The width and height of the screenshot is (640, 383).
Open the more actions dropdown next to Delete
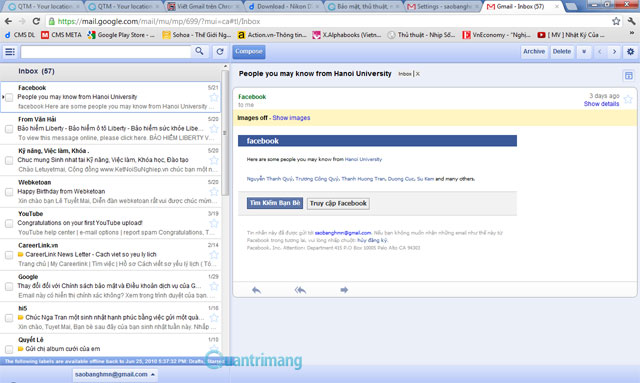coord(584,52)
